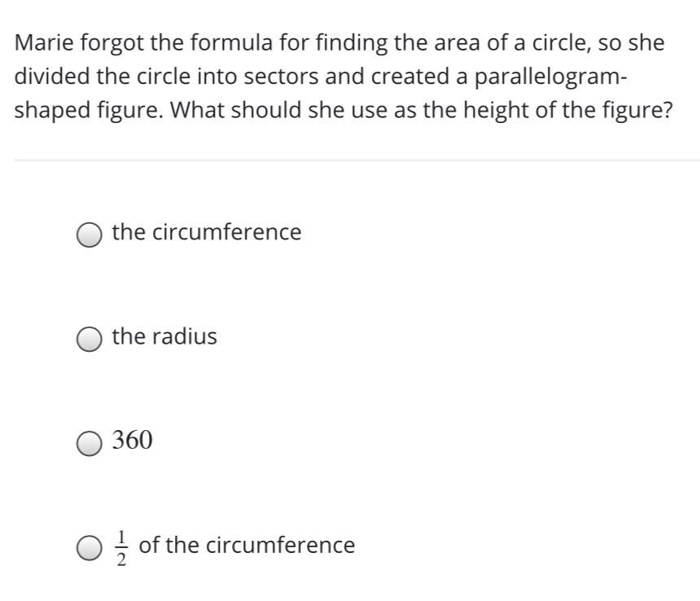Viewport: 700px width, 601px height.
Task: Click the word 'sectors' in the question
Action: (x=281, y=77)
